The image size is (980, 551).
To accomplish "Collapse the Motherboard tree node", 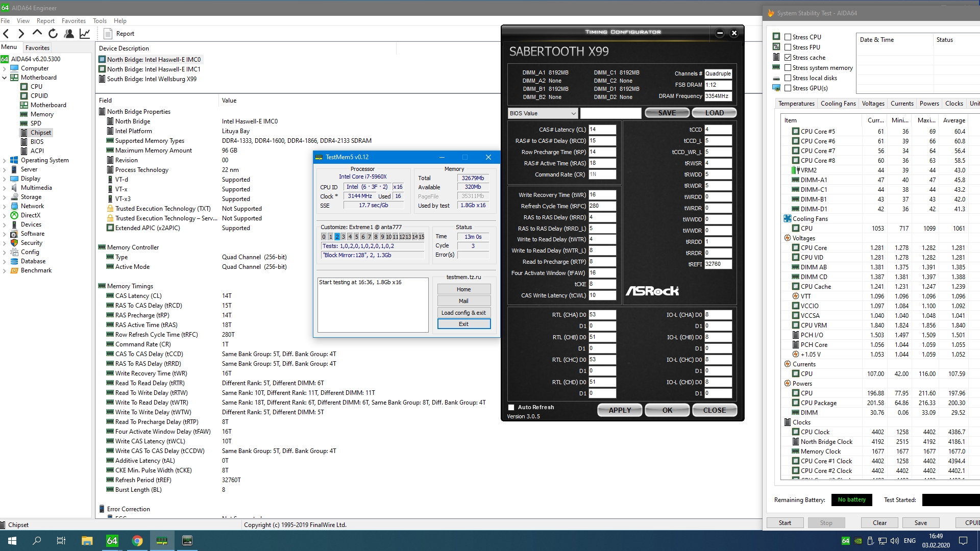I will click(5, 78).
